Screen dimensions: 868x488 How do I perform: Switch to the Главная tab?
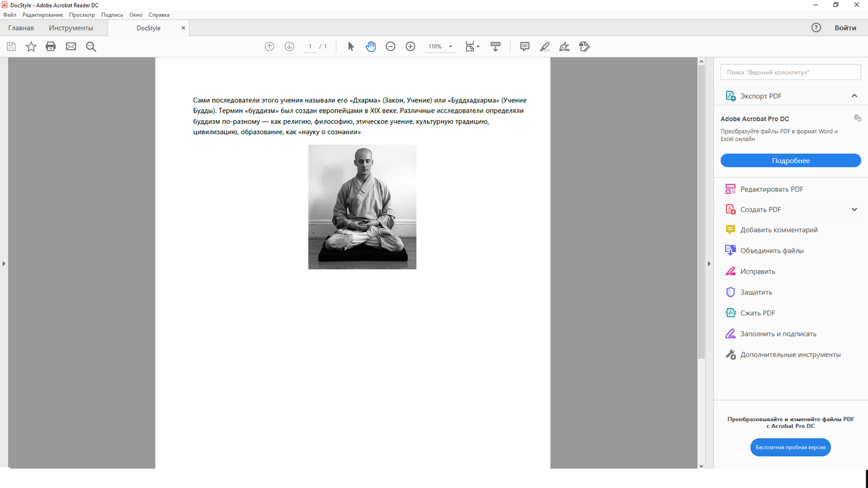(21, 28)
